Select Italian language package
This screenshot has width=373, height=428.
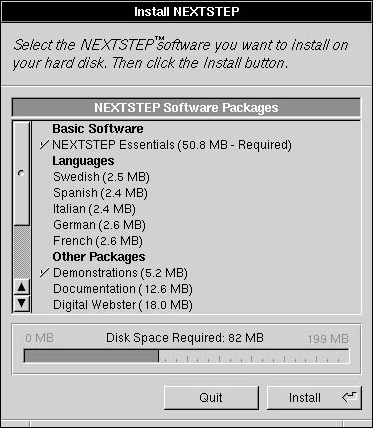point(197,209)
